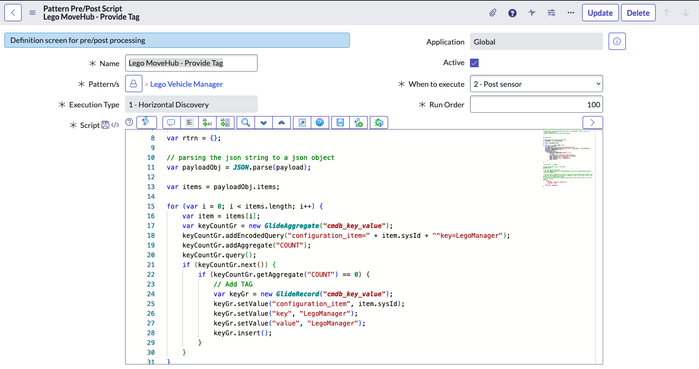Click the 'keyCountGr.addAggregate' code line
The height and width of the screenshot is (369, 699).
(x=247, y=245)
